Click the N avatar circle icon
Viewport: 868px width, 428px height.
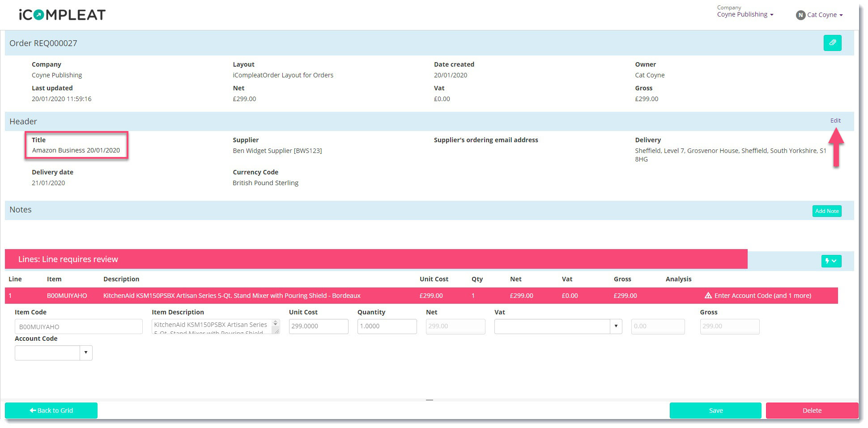(x=800, y=14)
